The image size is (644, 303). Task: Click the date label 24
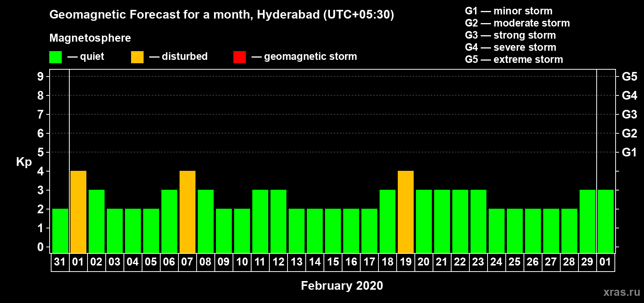tap(496, 262)
